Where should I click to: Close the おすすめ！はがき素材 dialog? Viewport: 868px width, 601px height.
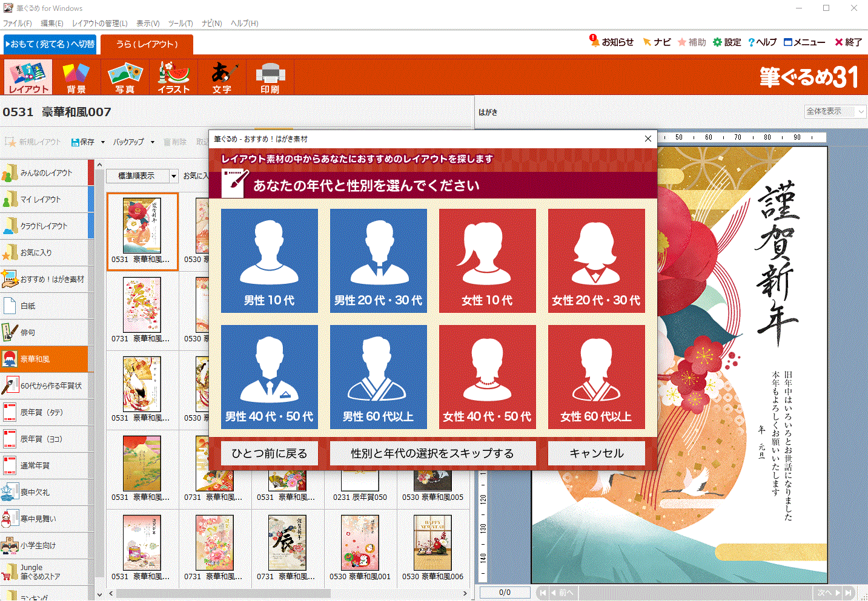(648, 139)
